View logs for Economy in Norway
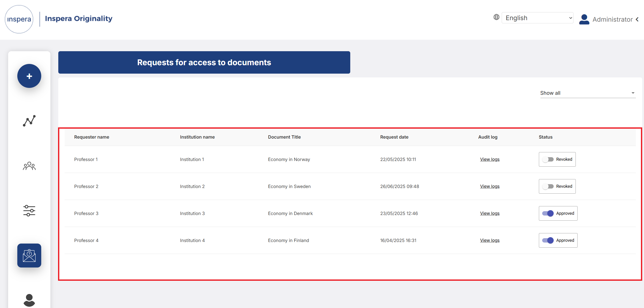644x308 pixels. pos(490,159)
